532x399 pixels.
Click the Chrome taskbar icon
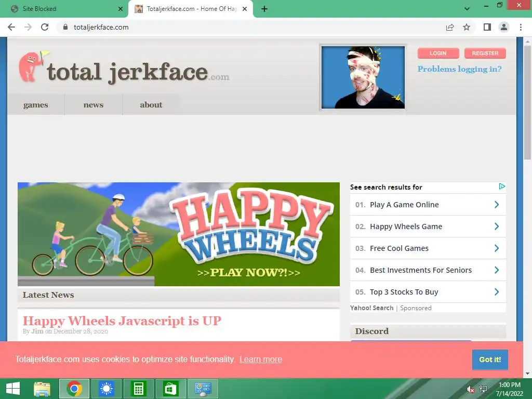click(x=74, y=389)
